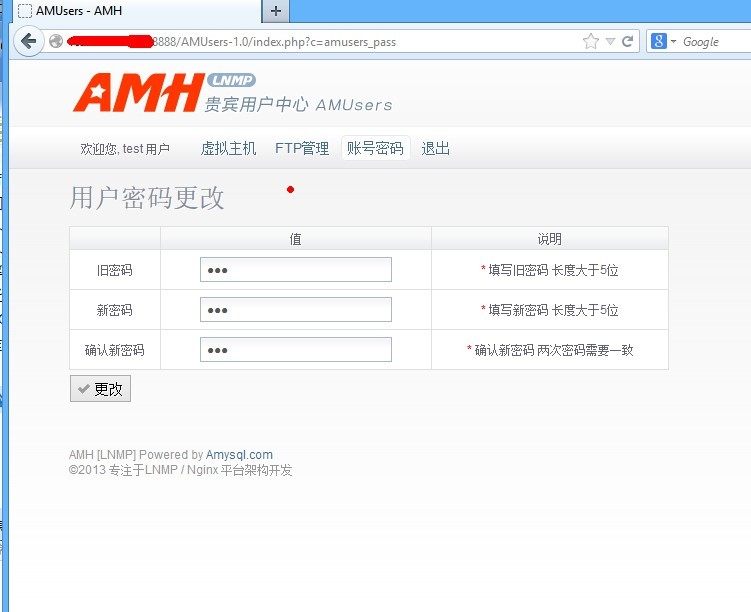Open the URL history dropdown arrow
The height and width of the screenshot is (612, 751).
(x=610, y=41)
